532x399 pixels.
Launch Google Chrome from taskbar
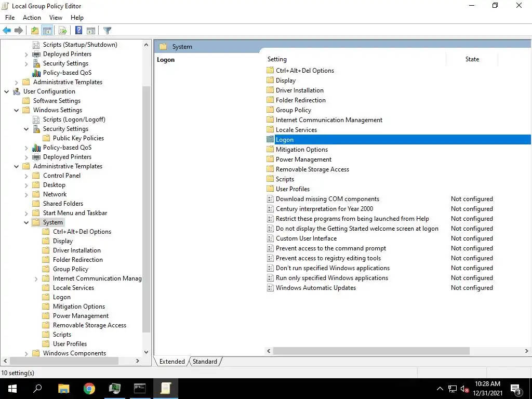click(x=89, y=389)
